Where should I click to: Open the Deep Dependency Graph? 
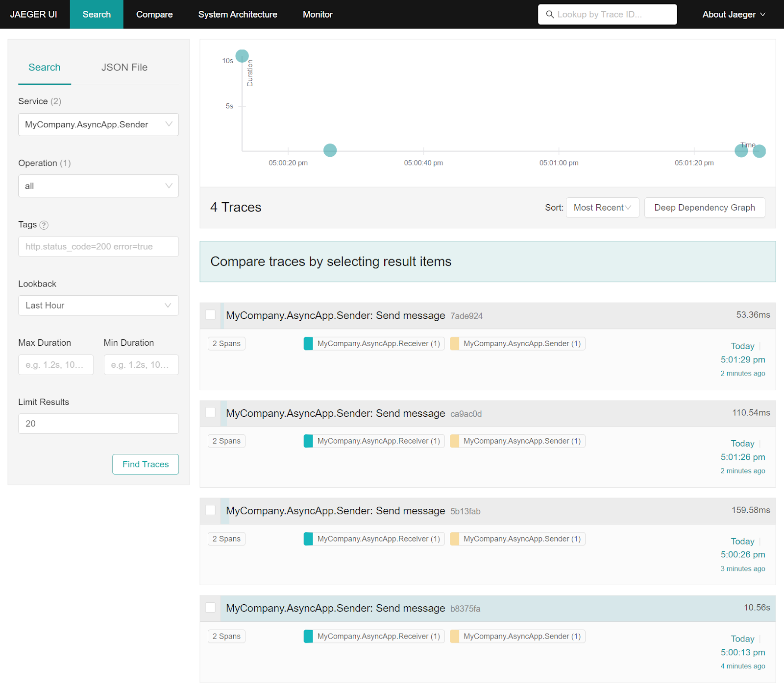pyautogui.click(x=705, y=208)
